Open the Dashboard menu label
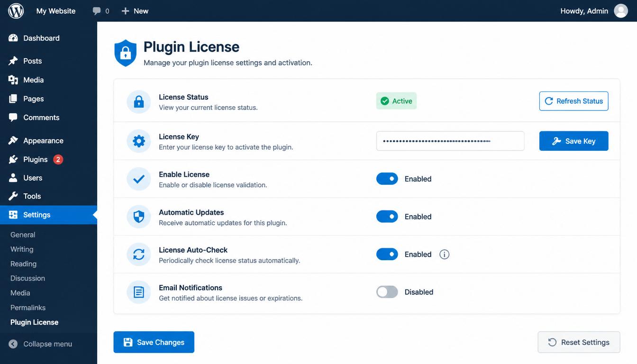The height and width of the screenshot is (364, 637). (x=41, y=38)
